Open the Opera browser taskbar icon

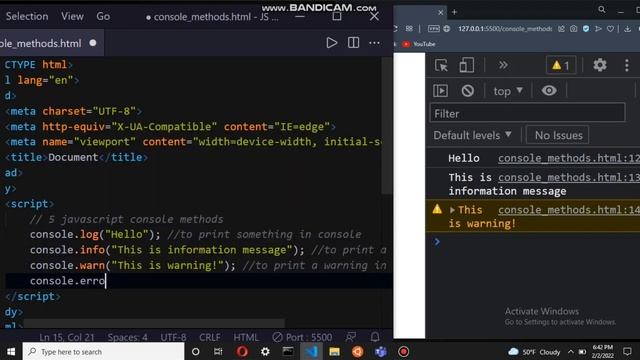click(x=242, y=351)
